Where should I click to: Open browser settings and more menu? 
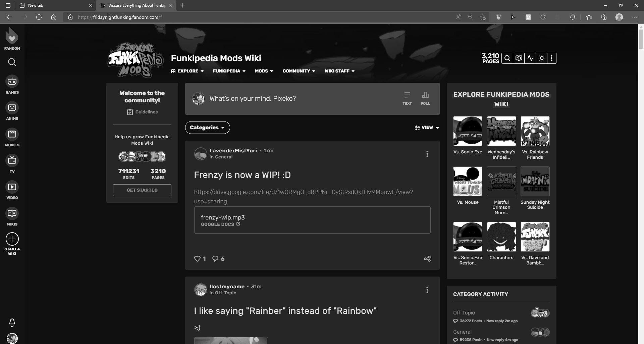click(634, 17)
